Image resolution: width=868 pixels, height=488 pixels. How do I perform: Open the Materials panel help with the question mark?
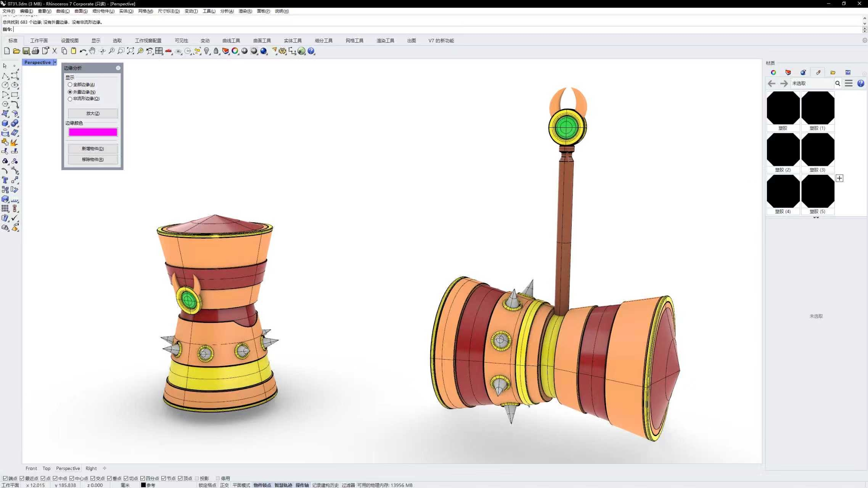(x=861, y=83)
